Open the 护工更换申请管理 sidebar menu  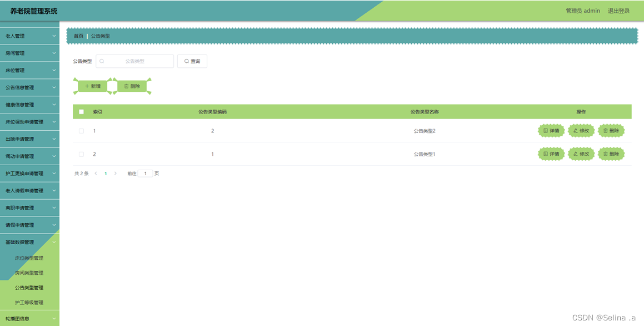click(29, 174)
